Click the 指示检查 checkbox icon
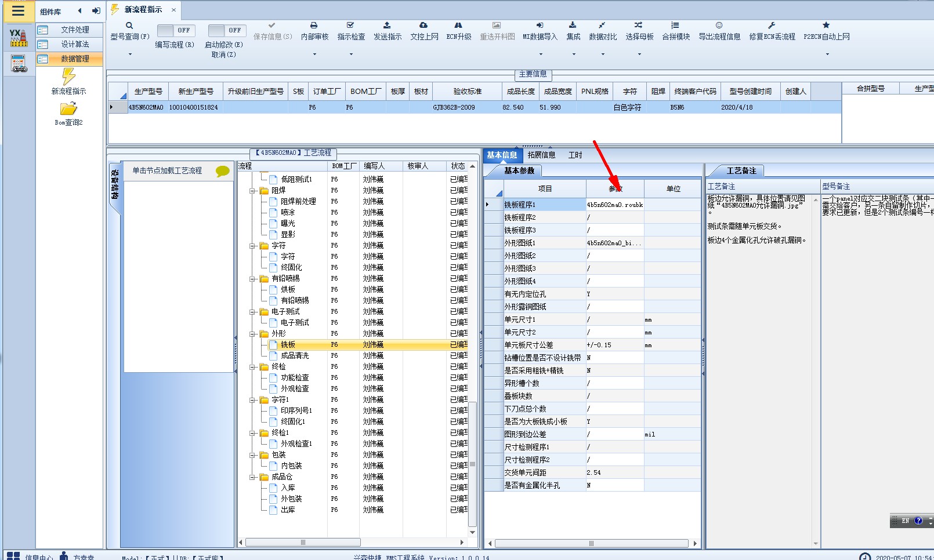 [x=350, y=26]
